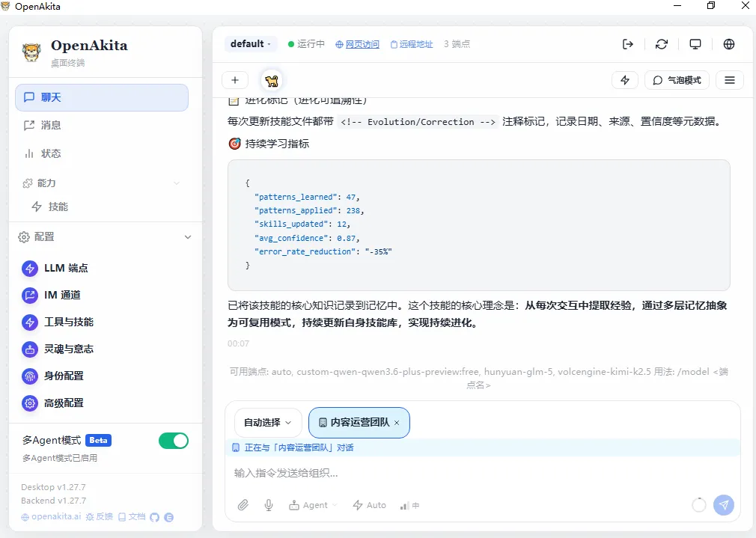Click the 工具与技能 lightning icon
This screenshot has height=538, width=756.
(x=30, y=322)
